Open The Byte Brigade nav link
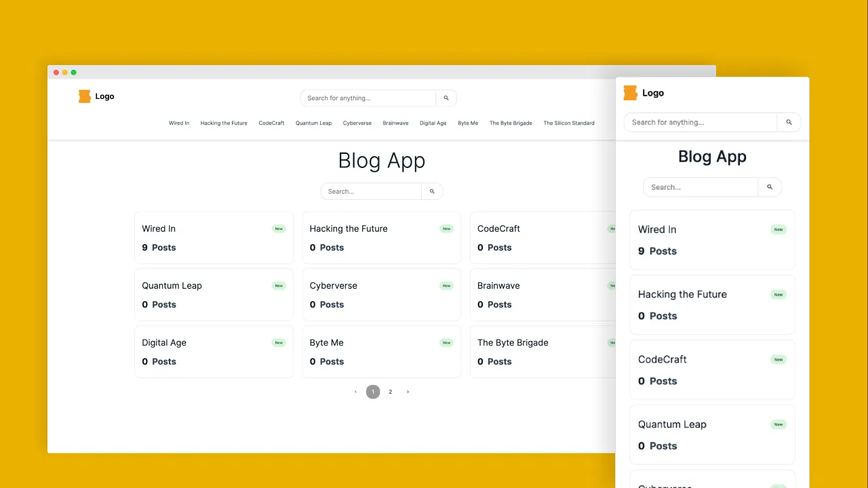 click(511, 123)
